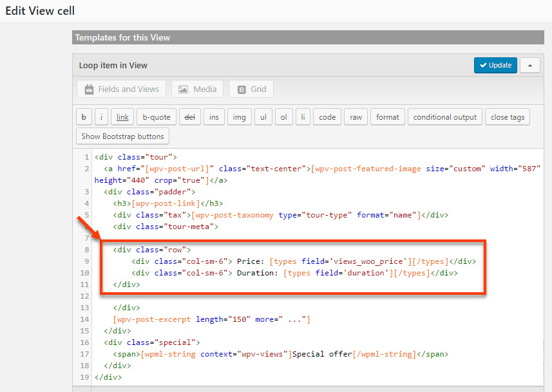The width and height of the screenshot is (552, 392).
Task: Insert conditional output shortcode
Action: pyautogui.click(x=445, y=117)
